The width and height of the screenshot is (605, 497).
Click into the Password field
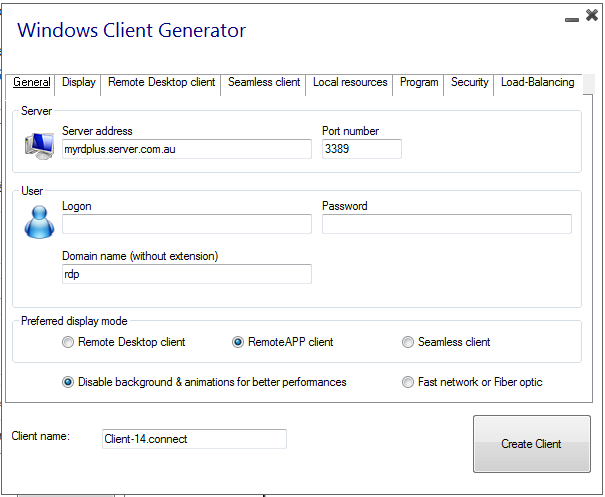[x=447, y=224]
